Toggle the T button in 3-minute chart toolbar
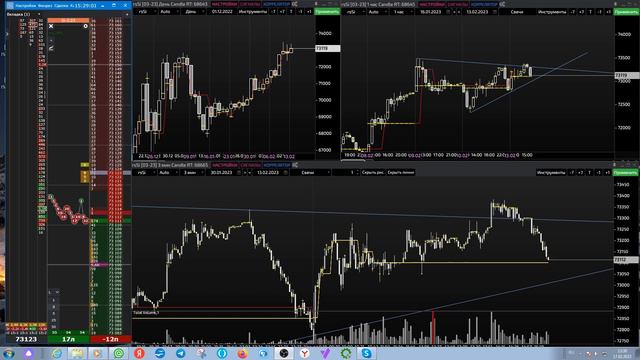 coord(589,173)
